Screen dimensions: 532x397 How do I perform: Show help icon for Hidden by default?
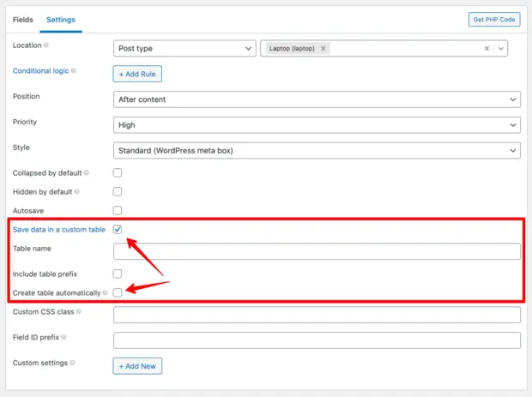tap(77, 191)
